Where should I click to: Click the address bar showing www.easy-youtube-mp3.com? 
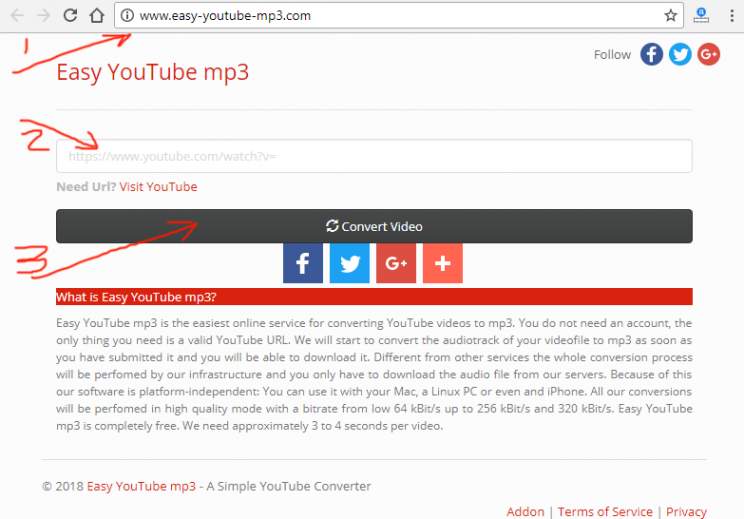(x=399, y=16)
